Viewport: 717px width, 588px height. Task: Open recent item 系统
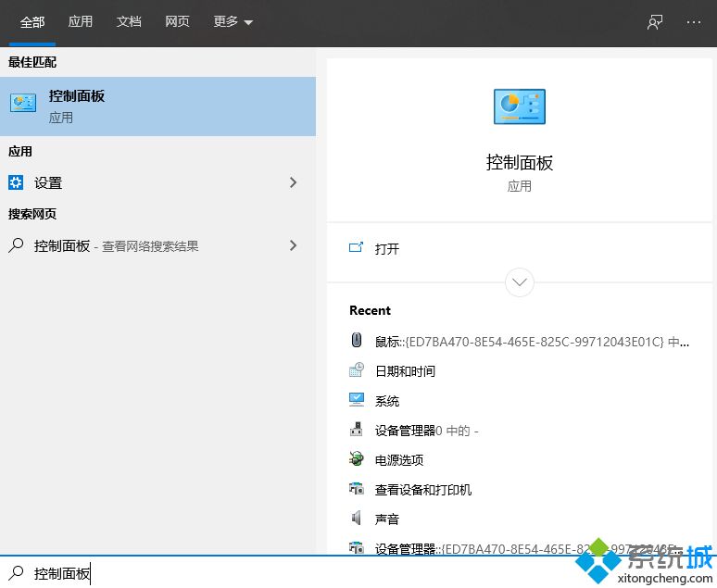[387, 401]
